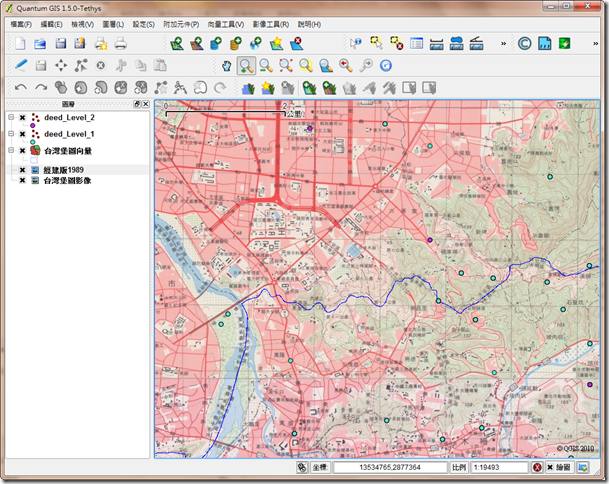Add a WMS layer
The width and height of the screenshot is (609, 484).
click(x=256, y=43)
